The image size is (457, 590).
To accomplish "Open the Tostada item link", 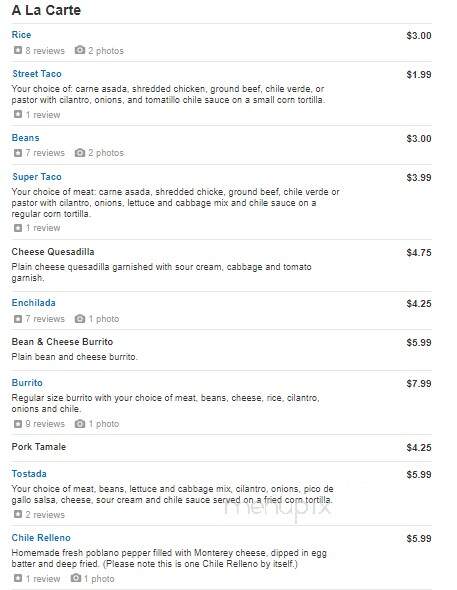I will click(x=29, y=474).
